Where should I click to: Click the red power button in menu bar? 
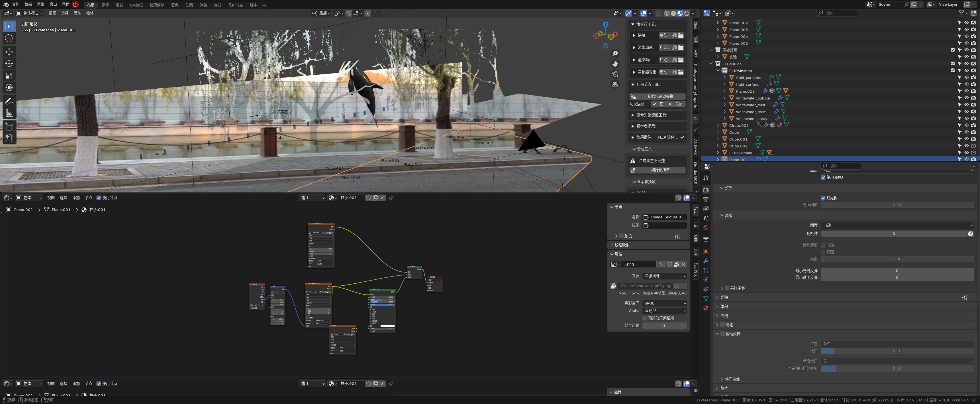pyautogui.click(x=75, y=5)
